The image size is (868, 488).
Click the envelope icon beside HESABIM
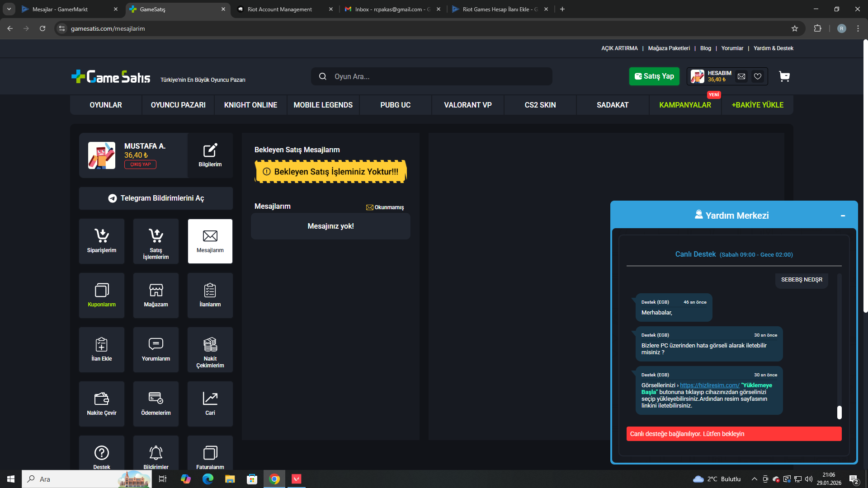click(741, 76)
